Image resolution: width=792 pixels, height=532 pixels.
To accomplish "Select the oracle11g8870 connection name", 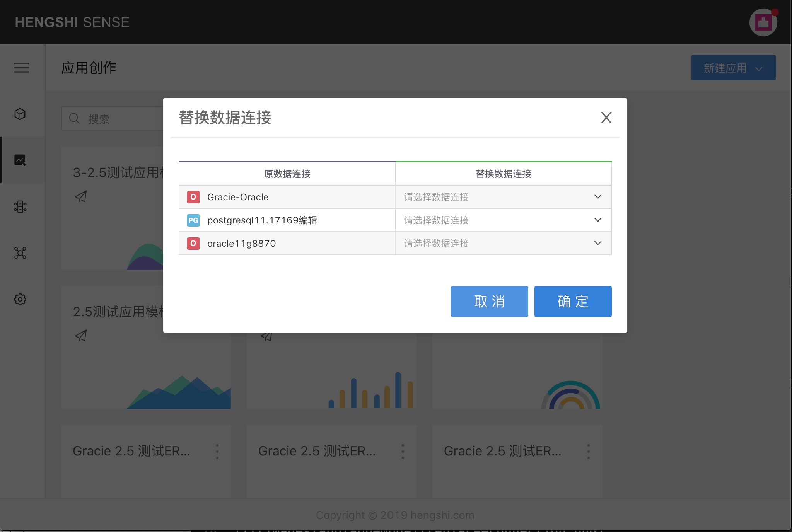I will coord(241,244).
